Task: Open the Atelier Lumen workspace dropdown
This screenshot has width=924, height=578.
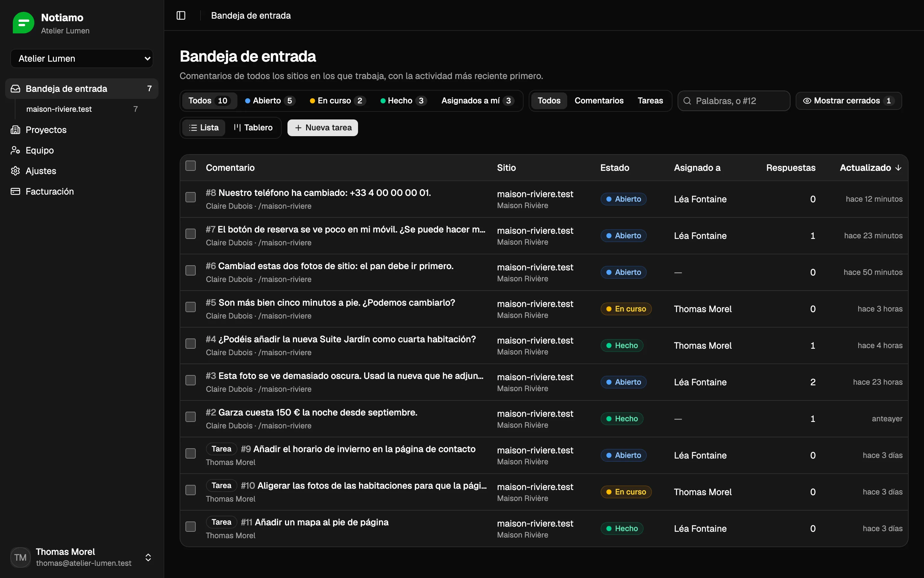Action: 82,58
